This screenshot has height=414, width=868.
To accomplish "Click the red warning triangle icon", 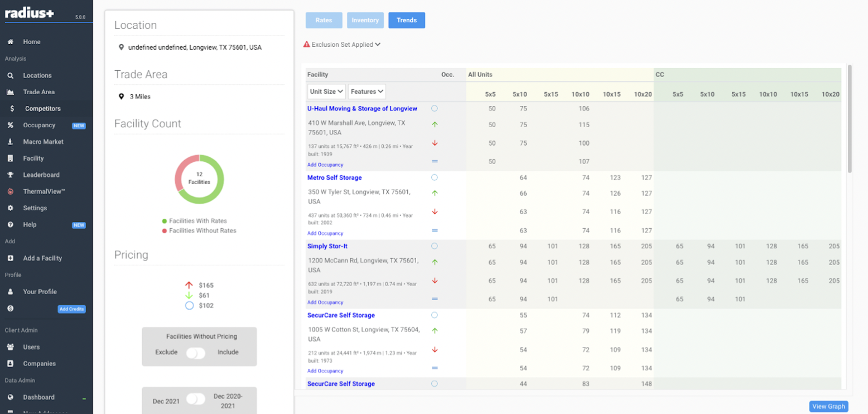I will pyautogui.click(x=306, y=44).
